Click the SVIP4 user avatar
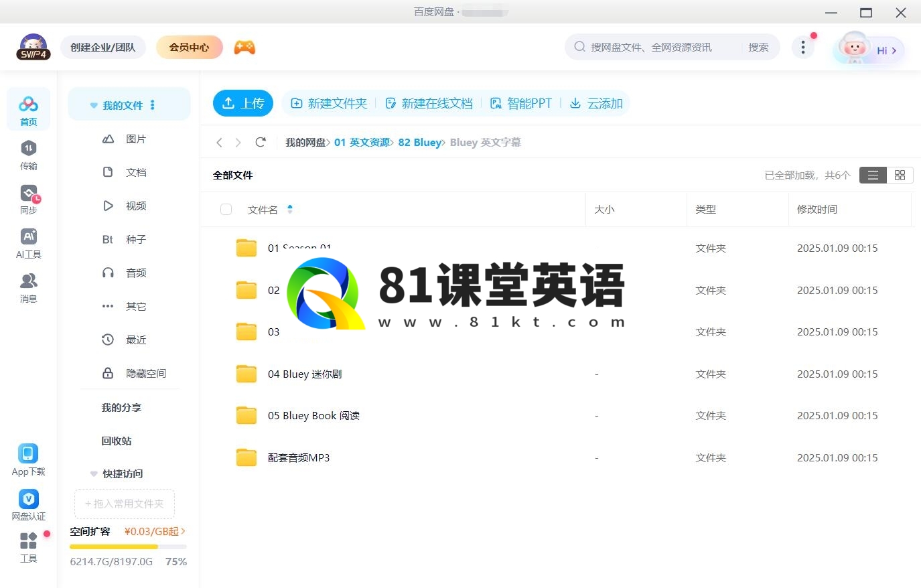This screenshot has height=588, width=921. tap(33, 47)
